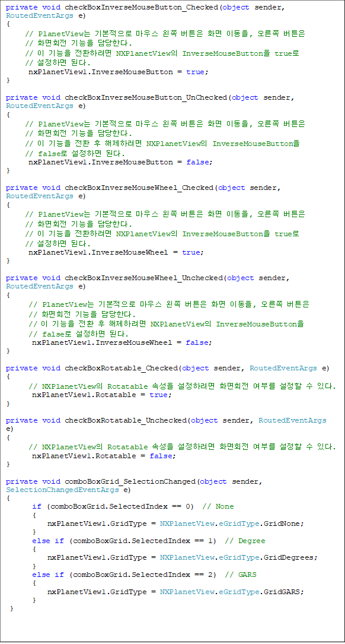
Task: Click the eGridType.GridGARS assignment line
Action: click(175, 592)
